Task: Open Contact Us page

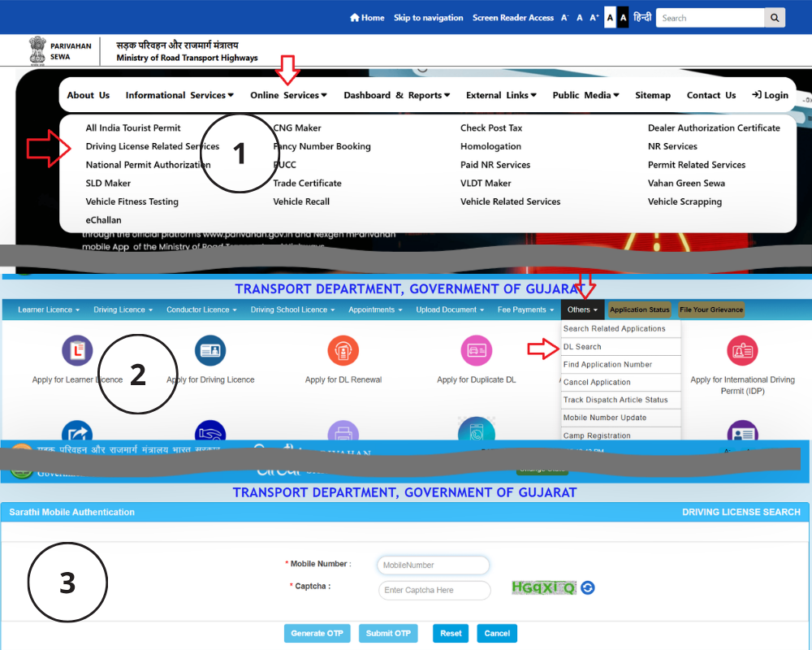Action: [x=711, y=95]
